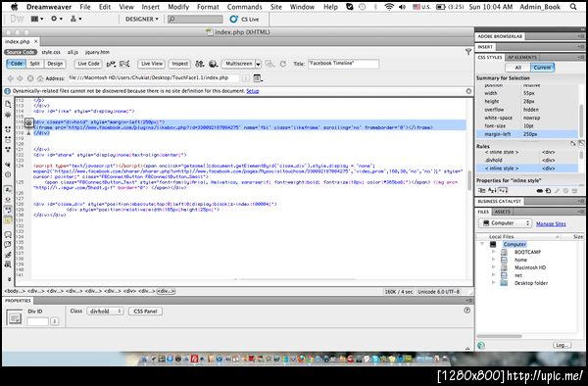588x386 pixels.
Task: Click the Stop icon in address bar
Action: pyautogui.click(x=30, y=78)
